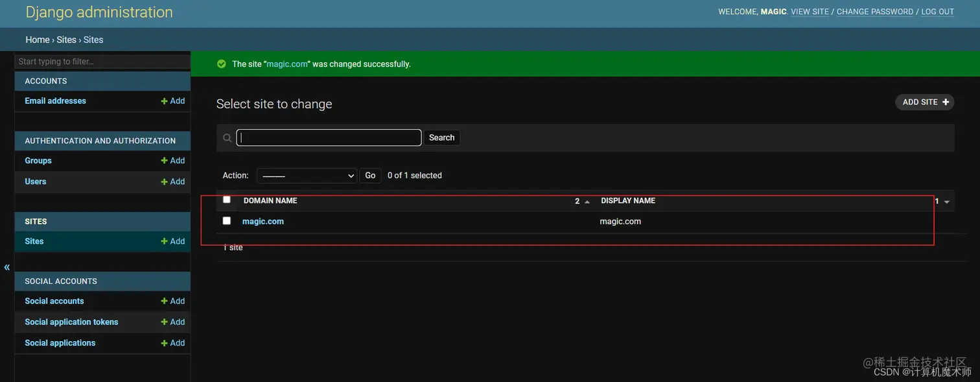Open Authentication and Authorization section header
980x382 pixels.
point(100,141)
